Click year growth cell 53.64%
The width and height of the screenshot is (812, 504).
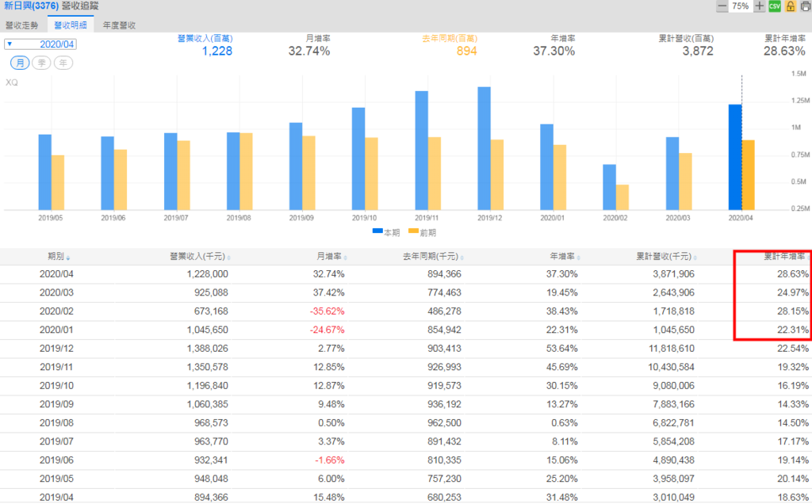pos(562,349)
